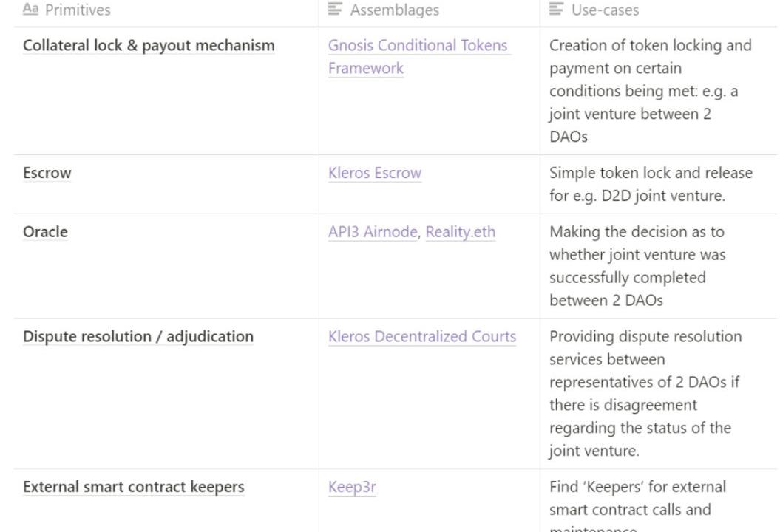Follow the Kleros Escrow link
780x532 pixels.
tap(375, 172)
